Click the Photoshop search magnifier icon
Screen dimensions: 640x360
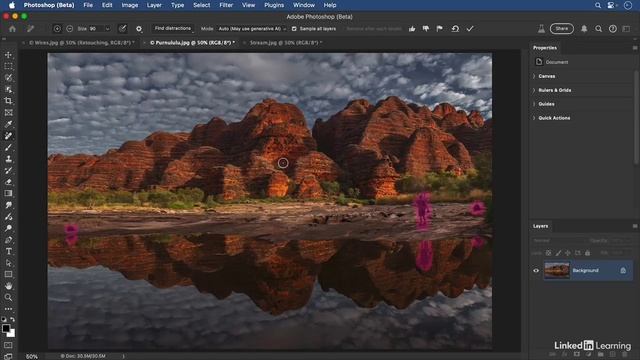[x=598, y=29]
